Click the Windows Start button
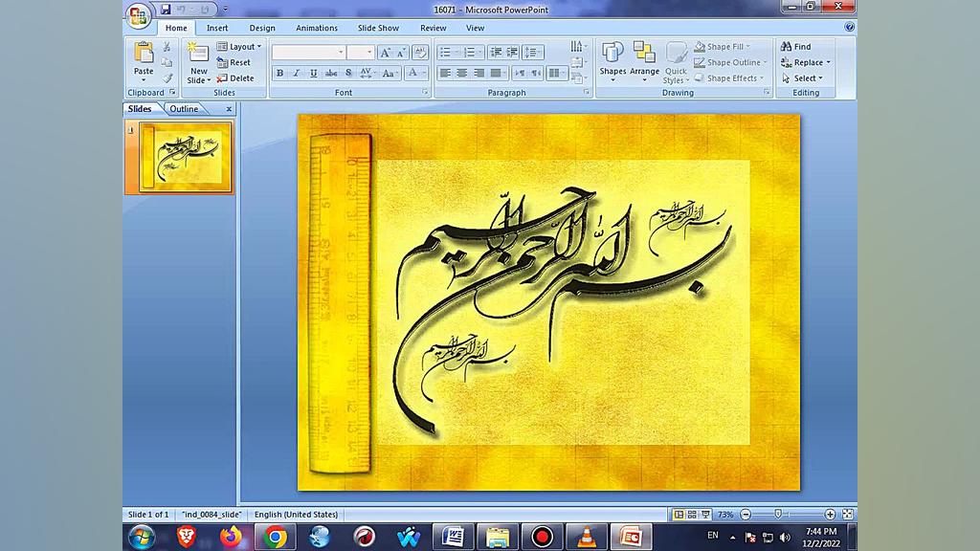The image size is (980, 551). point(142,537)
